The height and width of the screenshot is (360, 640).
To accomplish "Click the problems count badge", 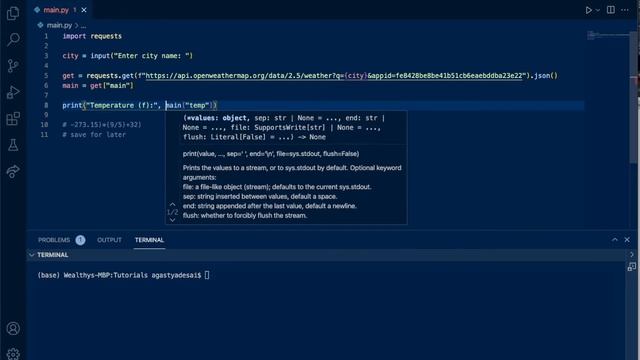I will click(x=80, y=240).
